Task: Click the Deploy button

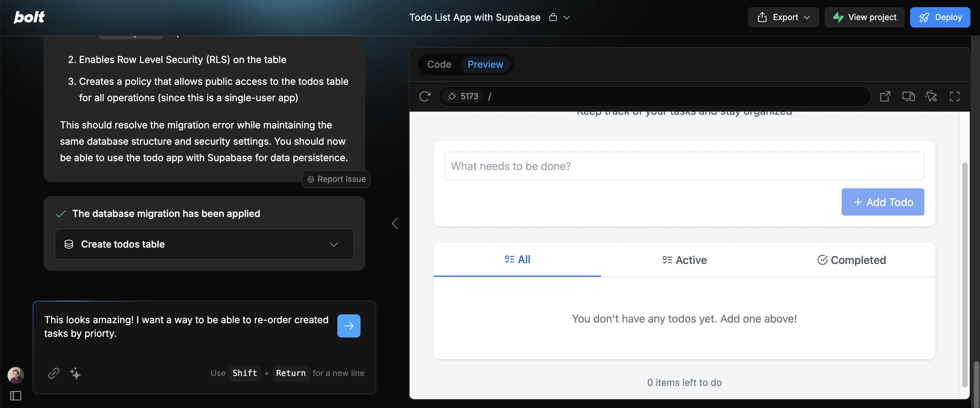Action: [x=940, y=17]
